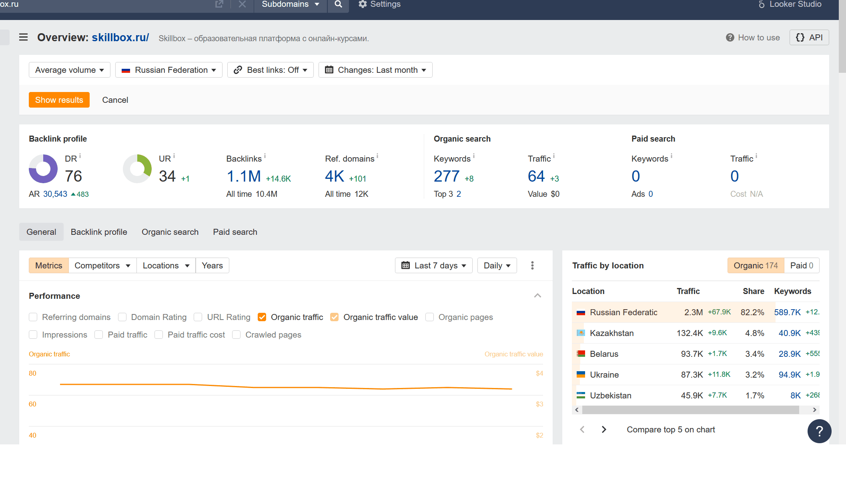This screenshot has width=846, height=504.
Task: Enable Organic pages checkbox
Action: [430, 317]
